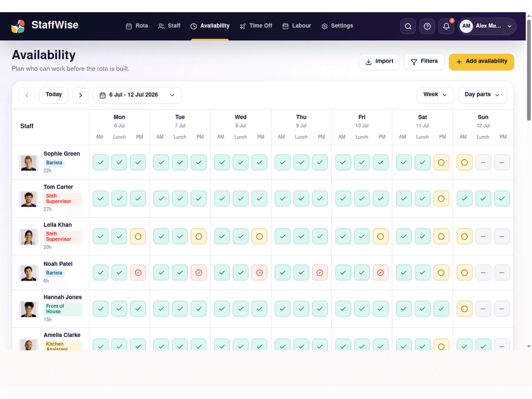Click the Sun 12 Jul column header
Viewport: 532px width, 399px height.
483,127
